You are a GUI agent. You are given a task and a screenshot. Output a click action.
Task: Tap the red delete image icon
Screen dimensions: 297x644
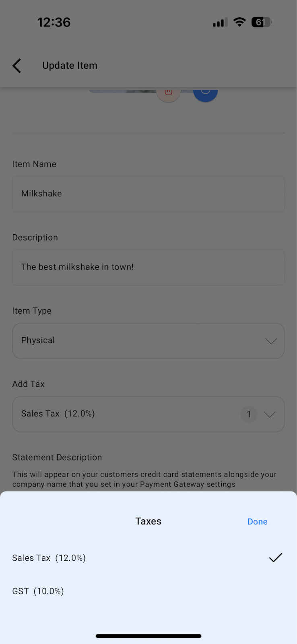pyautogui.click(x=168, y=93)
